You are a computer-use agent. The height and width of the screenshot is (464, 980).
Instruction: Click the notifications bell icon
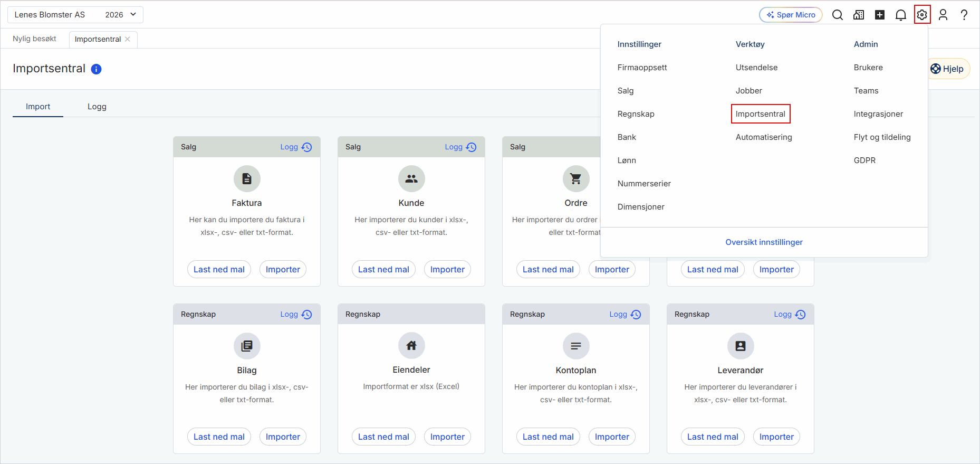point(901,15)
